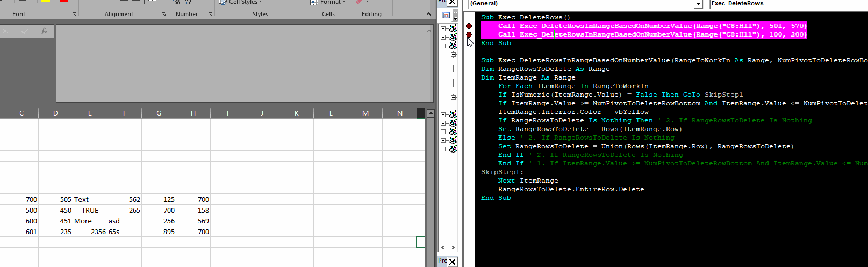The image size is (868, 267).
Task: Select column H header
Action: coord(193,113)
